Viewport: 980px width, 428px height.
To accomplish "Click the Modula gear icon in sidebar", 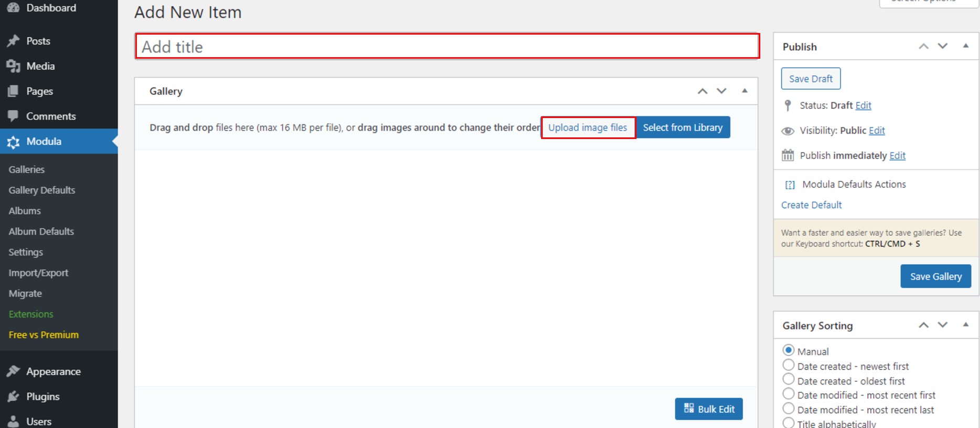I will [14, 142].
